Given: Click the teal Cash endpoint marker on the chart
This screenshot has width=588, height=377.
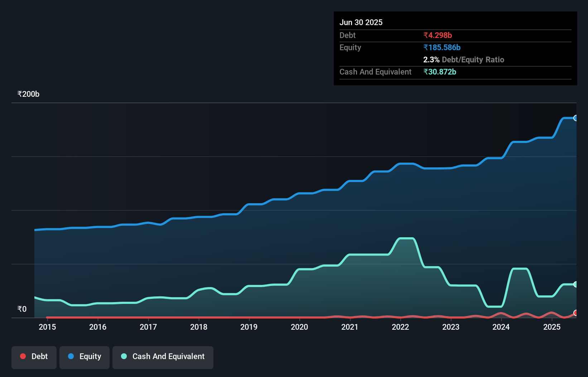Looking at the screenshot, I should pyautogui.click(x=576, y=285).
